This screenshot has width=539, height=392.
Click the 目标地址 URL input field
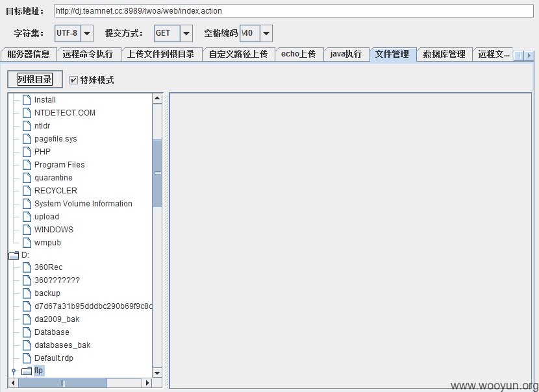(x=294, y=11)
